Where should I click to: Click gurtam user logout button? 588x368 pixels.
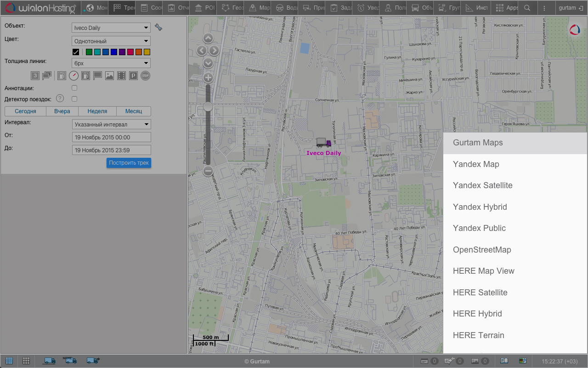click(571, 8)
